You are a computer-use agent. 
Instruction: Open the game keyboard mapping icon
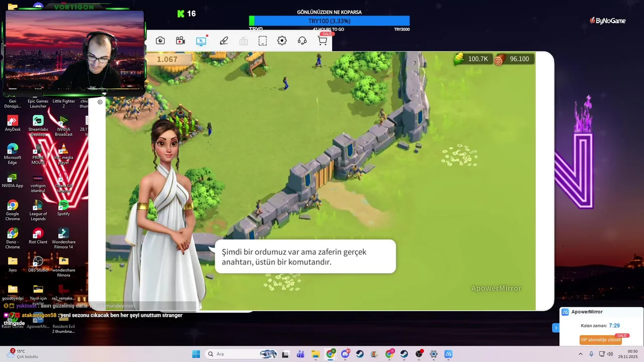coord(244,41)
